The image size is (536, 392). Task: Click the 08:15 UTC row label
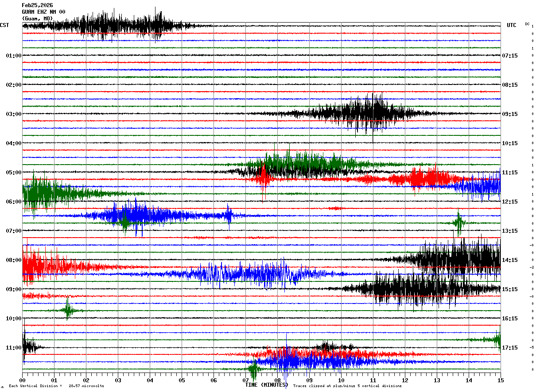(510, 85)
